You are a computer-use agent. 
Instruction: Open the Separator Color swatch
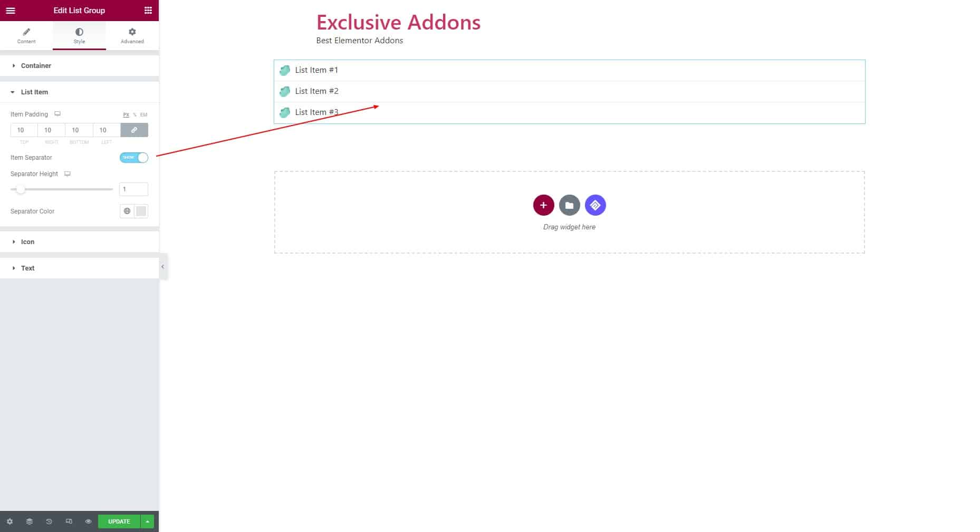click(141, 211)
